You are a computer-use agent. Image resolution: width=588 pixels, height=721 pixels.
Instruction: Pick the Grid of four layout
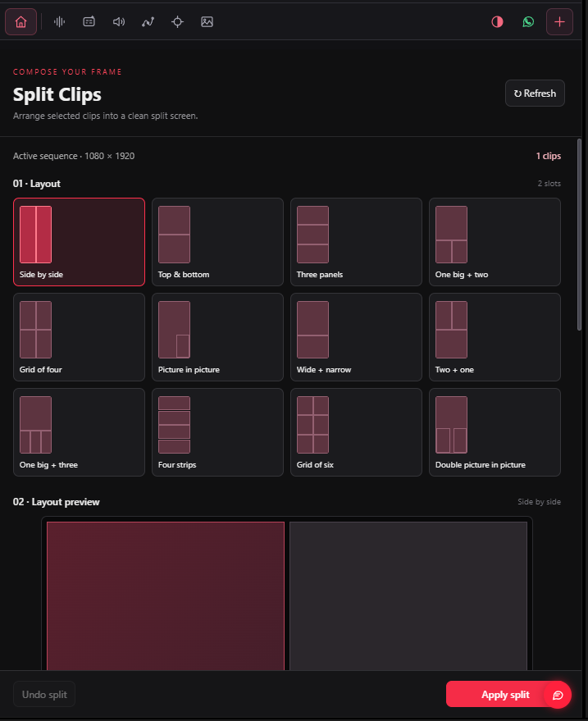79,337
